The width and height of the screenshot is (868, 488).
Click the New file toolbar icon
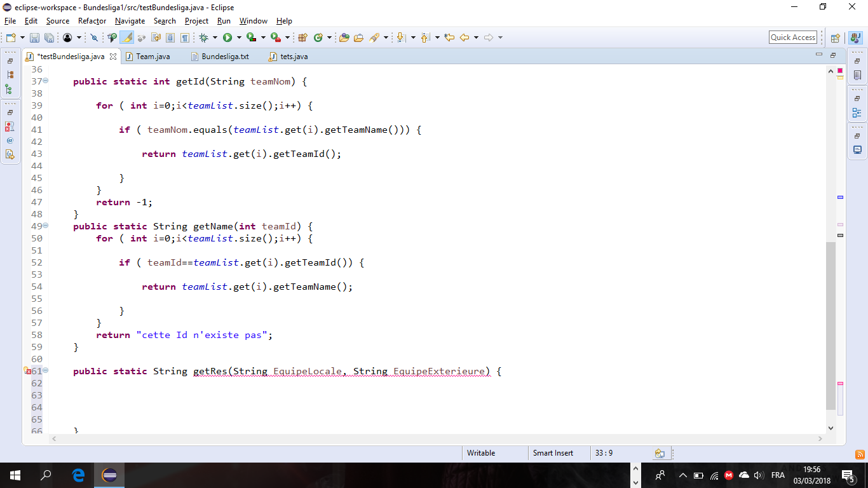pos(11,37)
